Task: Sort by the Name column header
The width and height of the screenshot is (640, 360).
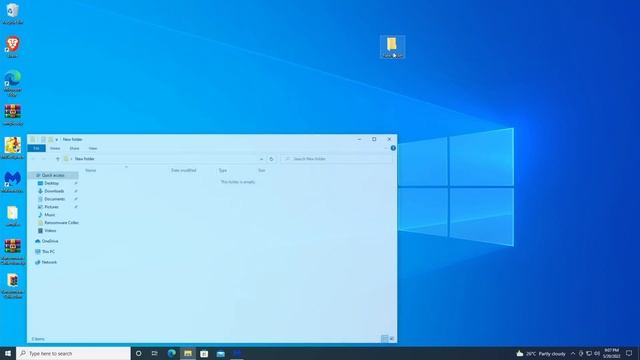Action: (x=91, y=170)
